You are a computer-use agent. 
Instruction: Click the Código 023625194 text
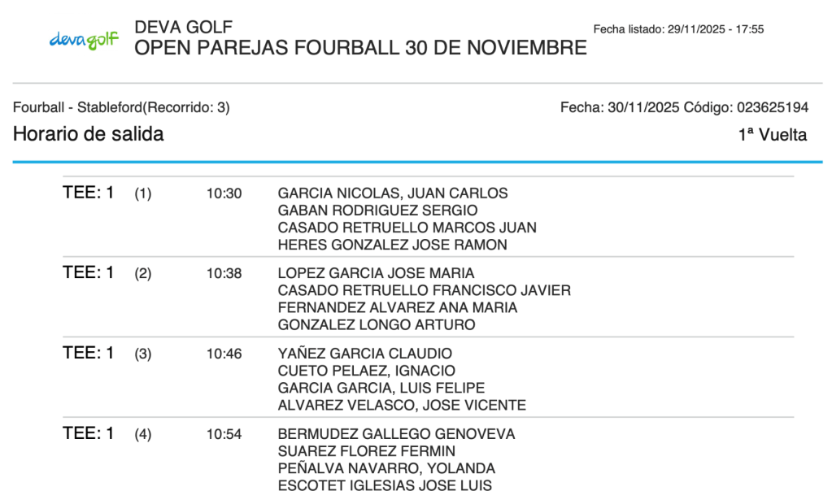coord(746,107)
